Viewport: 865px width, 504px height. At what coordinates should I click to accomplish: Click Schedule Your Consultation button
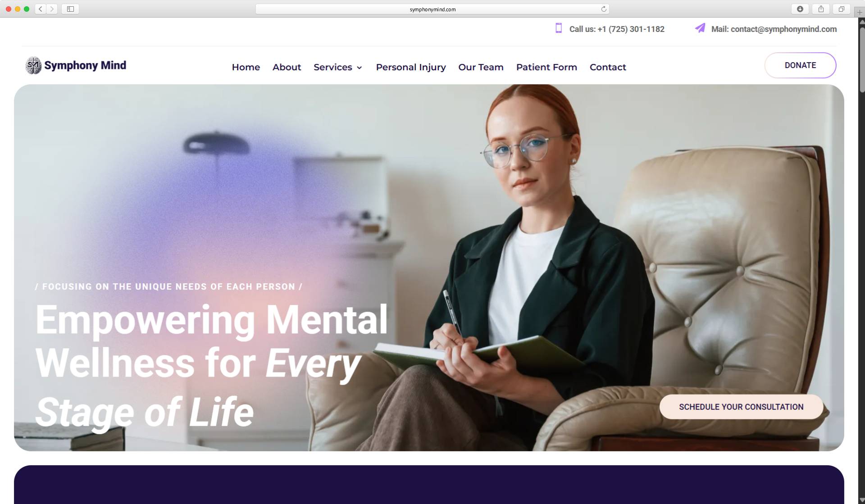click(741, 407)
